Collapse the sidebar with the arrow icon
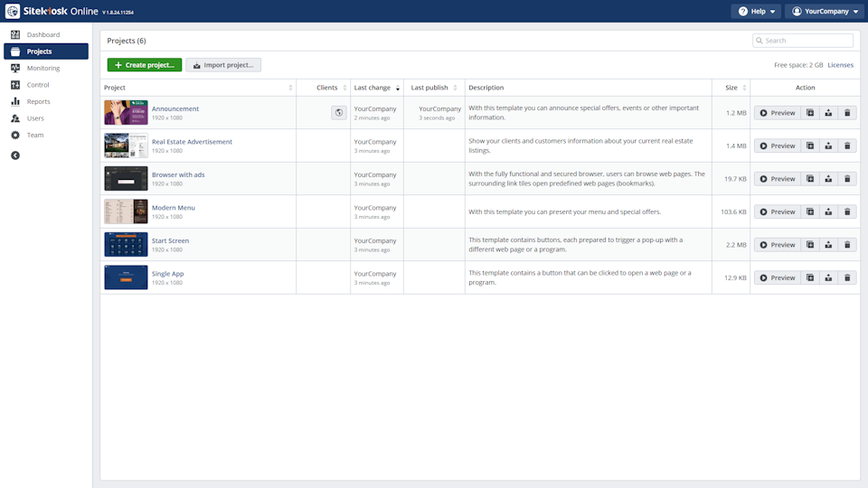 click(x=15, y=155)
